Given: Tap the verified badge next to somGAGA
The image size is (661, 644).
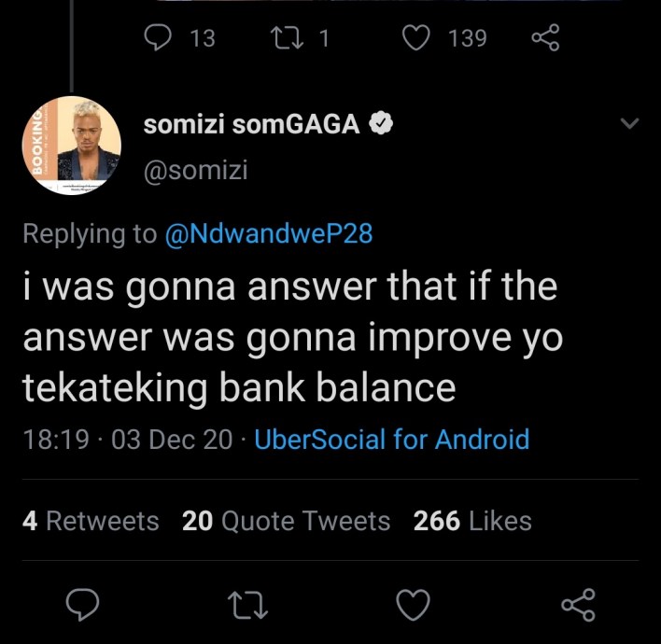Looking at the screenshot, I should click(381, 123).
